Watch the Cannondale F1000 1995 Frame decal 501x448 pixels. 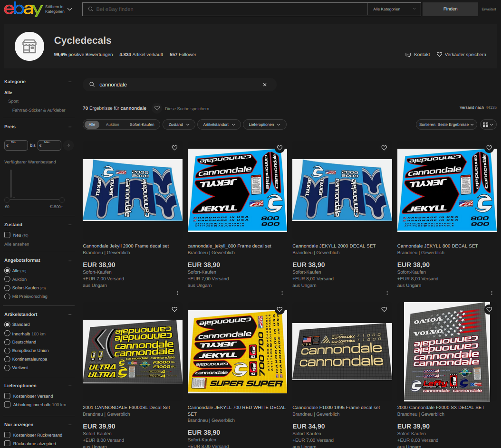coord(384,309)
